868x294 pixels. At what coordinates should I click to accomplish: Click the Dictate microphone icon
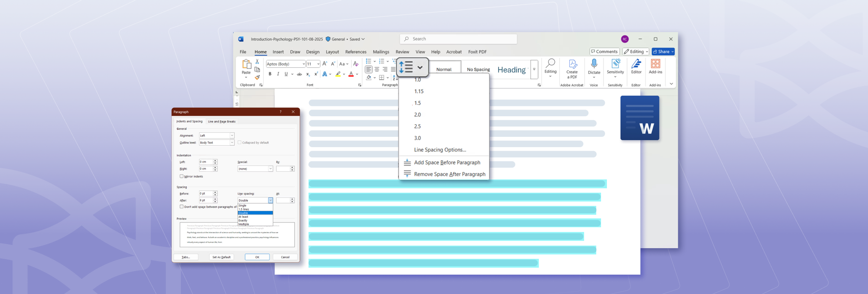coord(594,64)
